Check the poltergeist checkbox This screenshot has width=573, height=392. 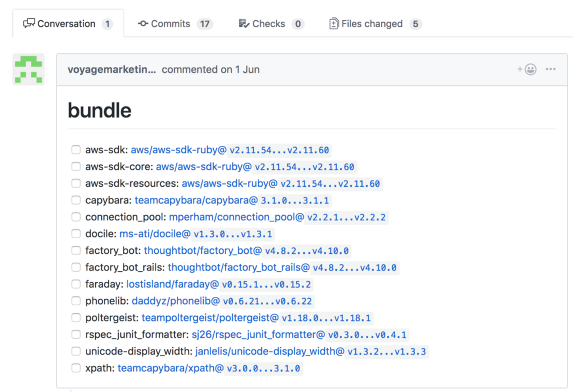coord(76,318)
